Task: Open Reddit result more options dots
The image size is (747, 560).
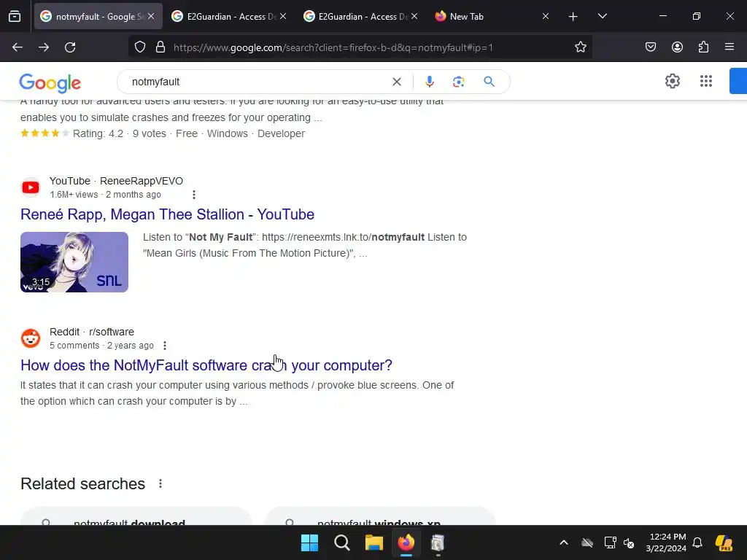Action: point(165,346)
